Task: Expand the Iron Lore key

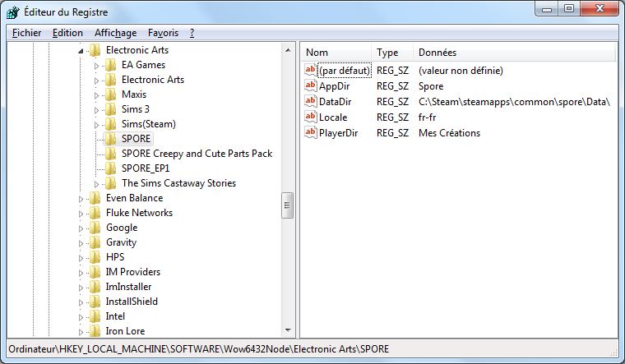Action: pos(81,332)
